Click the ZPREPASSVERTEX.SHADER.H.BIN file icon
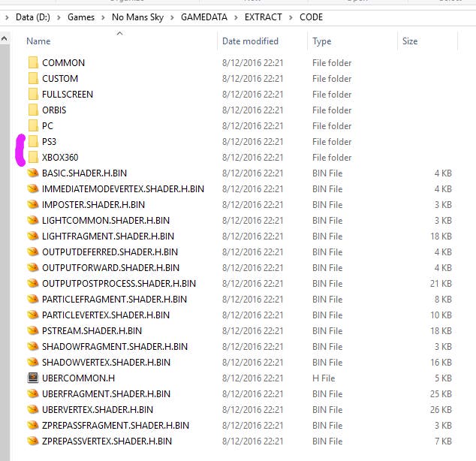Viewport: 476px width, 461px height. click(33, 441)
